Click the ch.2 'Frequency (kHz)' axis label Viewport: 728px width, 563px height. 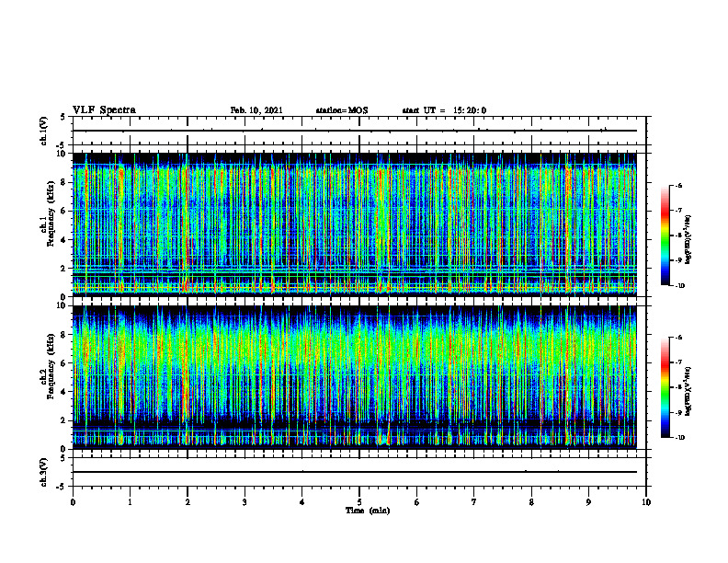click(x=51, y=366)
